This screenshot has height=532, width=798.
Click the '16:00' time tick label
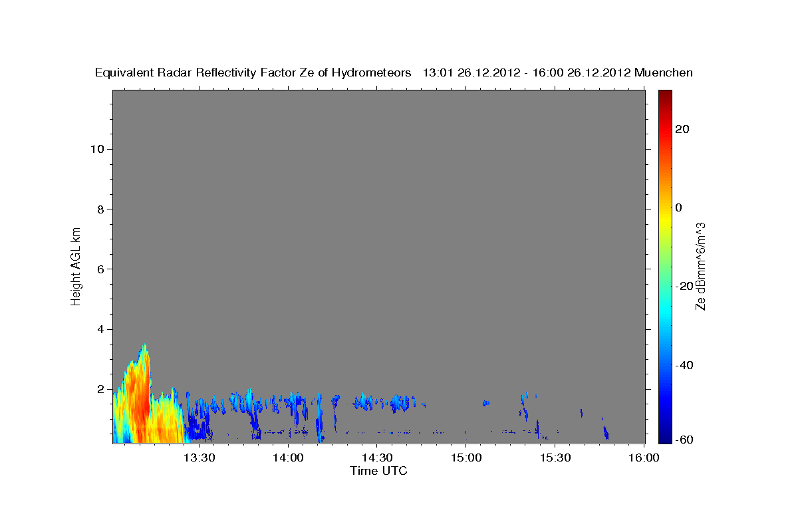point(644,458)
